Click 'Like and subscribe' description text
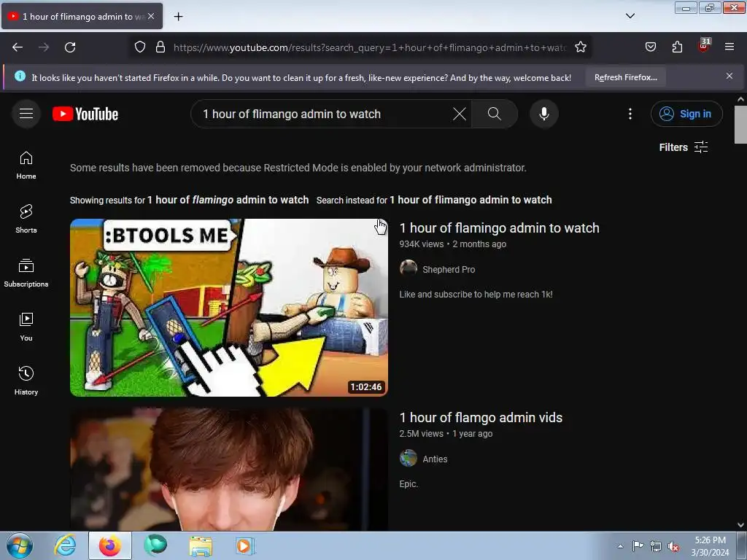Viewport: 747px width, 560px height. click(476, 295)
